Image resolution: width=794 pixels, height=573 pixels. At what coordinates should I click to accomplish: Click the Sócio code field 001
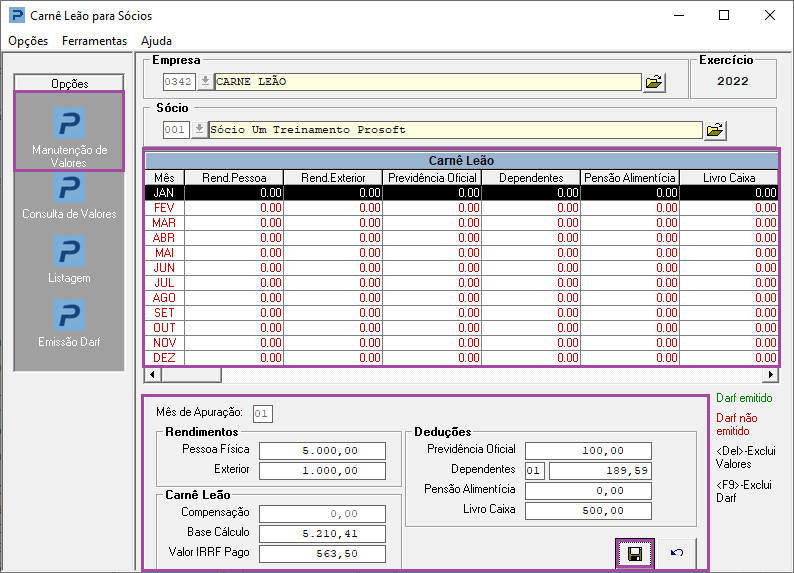point(176,130)
